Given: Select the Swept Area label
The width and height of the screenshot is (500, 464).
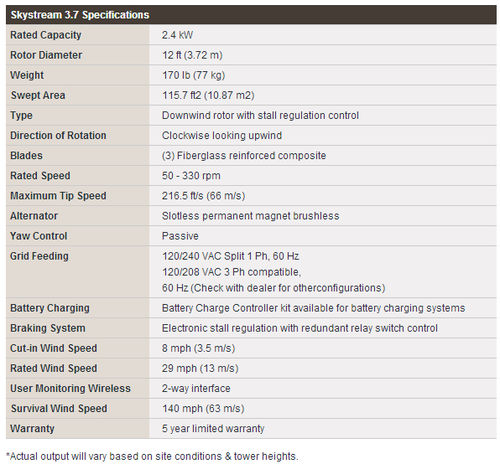Looking at the screenshot, I should (38, 95).
